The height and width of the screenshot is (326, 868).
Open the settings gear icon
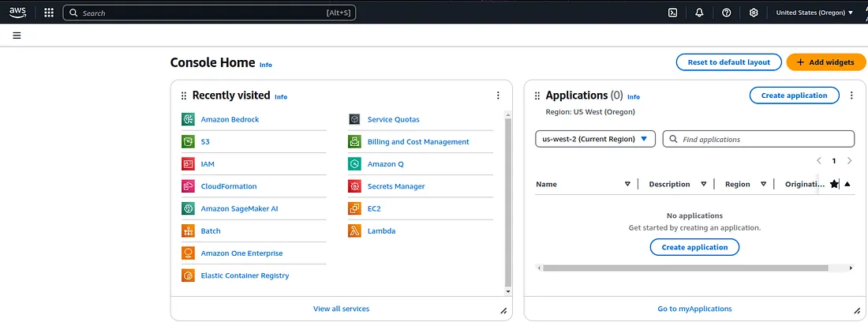(x=754, y=13)
